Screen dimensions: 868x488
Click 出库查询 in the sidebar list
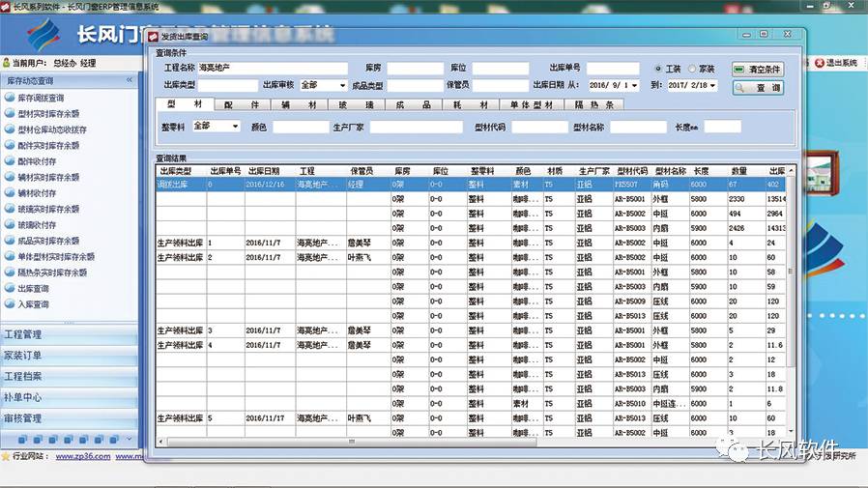point(33,288)
